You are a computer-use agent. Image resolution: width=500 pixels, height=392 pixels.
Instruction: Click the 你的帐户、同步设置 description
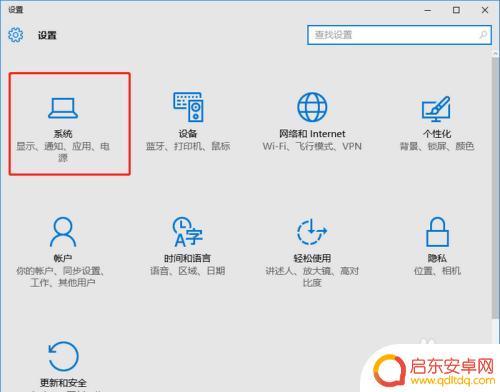point(61,277)
